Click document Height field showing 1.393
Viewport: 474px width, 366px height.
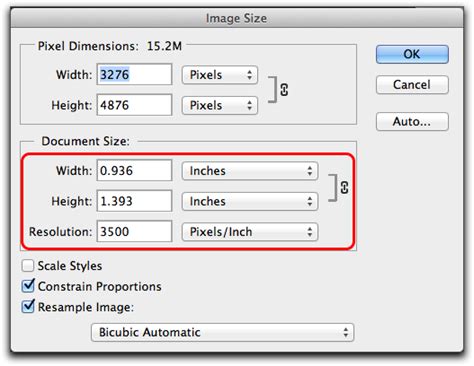pos(134,201)
